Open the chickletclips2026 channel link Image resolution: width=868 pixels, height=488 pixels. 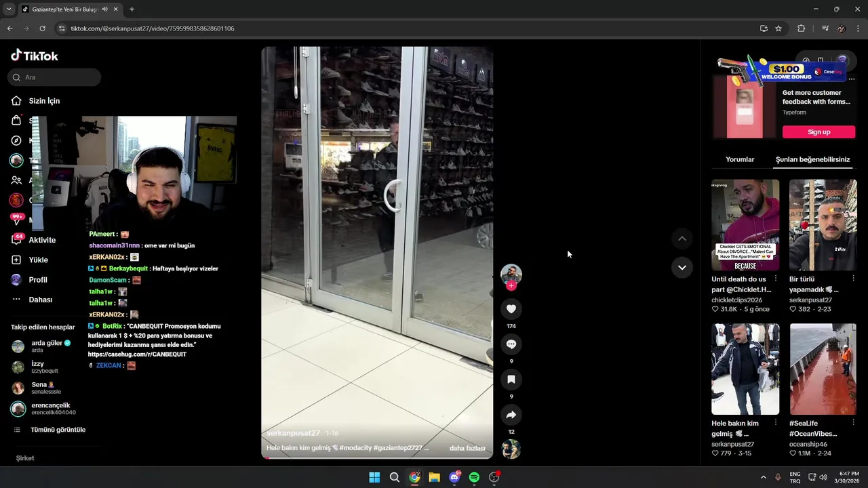click(x=736, y=300)
